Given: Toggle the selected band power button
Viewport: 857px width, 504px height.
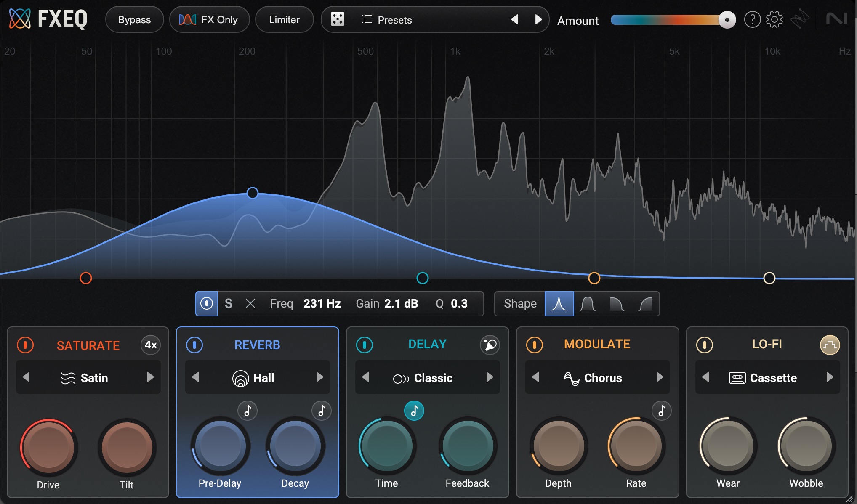Looking at the screenshot, I should [207, 304].
